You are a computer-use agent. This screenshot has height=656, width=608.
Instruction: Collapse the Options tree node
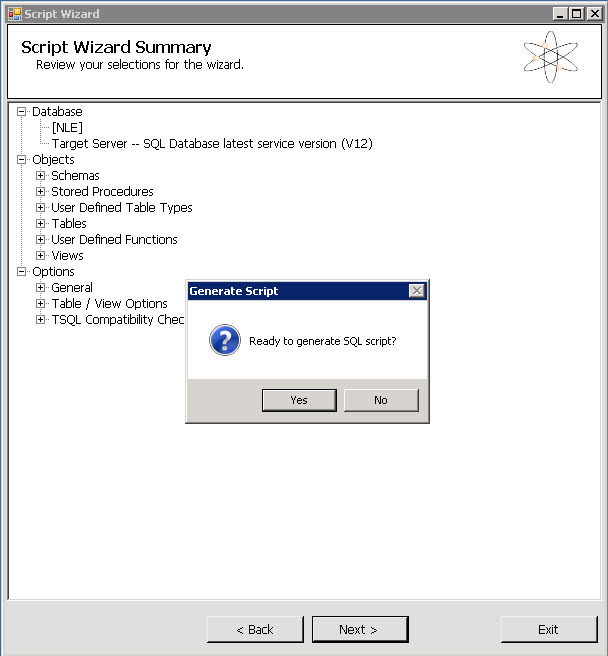point(22,272)
